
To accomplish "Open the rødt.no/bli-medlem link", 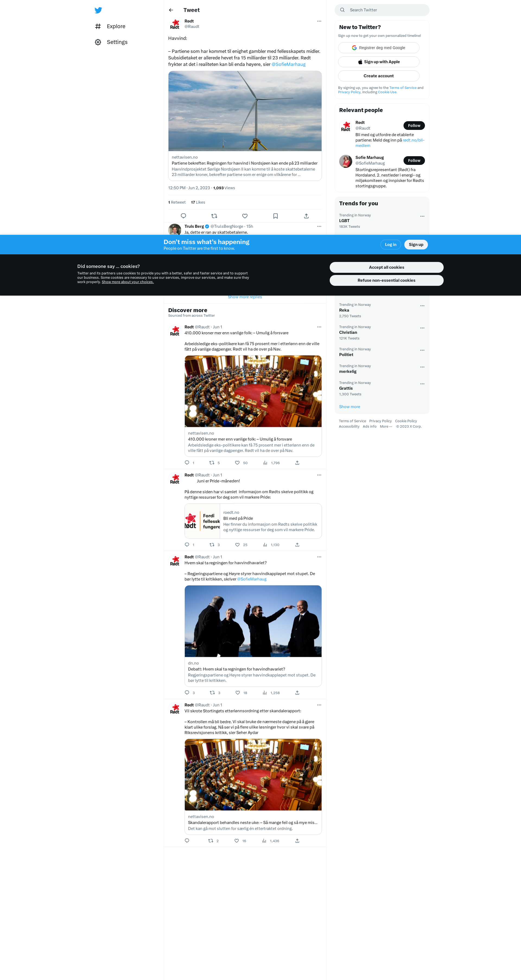I will click(x=413, y=140).
